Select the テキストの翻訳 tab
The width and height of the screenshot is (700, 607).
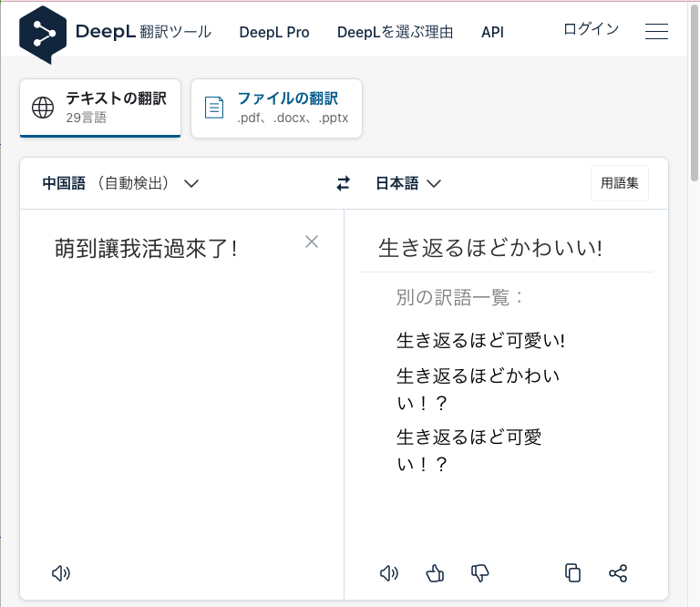[x=100, y=108]
